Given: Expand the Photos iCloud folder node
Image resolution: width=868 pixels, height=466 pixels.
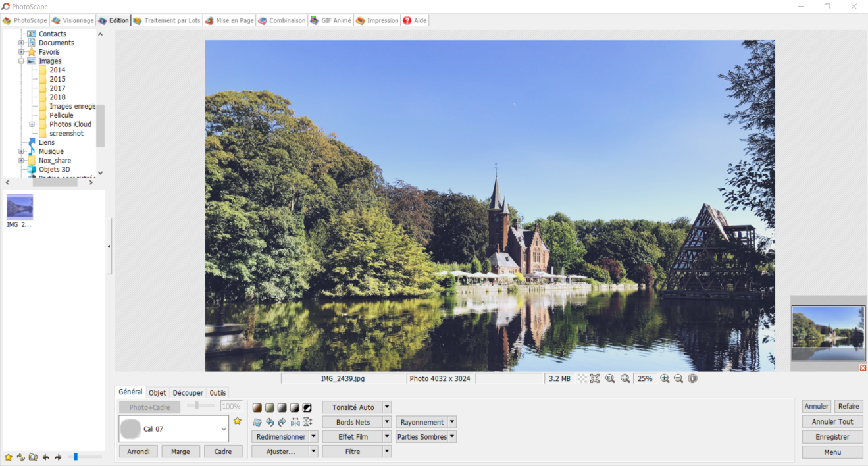Looking at the screenshot, I should tap(32, 124).
